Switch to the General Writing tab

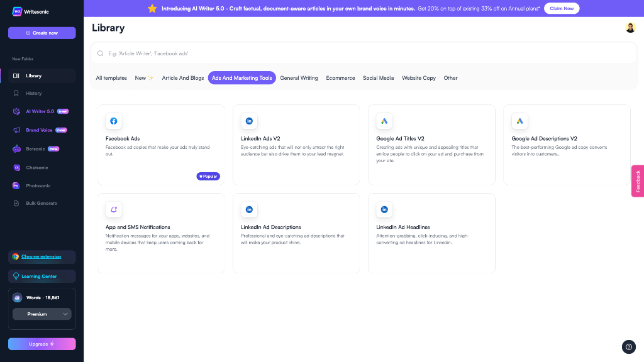299,78
